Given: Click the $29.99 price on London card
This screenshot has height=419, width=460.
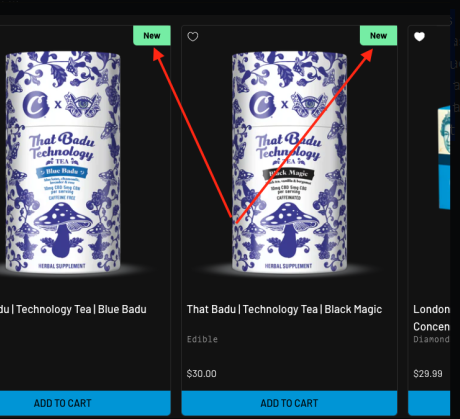Looking at the screenshot, I should pos(428,374).
